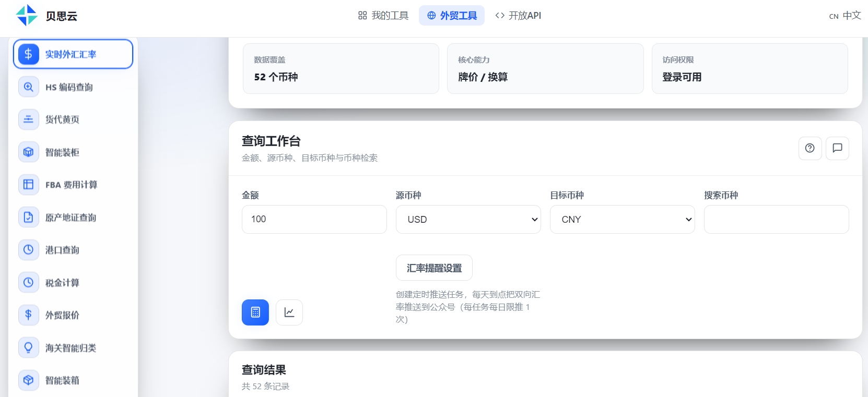Click the 外贸报价 dollar icon
The width and height of the screenshot is (868, 397).
pyautogui.click(x=29, y=315)
